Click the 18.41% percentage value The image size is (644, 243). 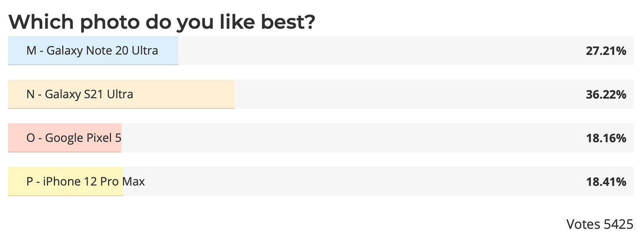pos(606,182)
